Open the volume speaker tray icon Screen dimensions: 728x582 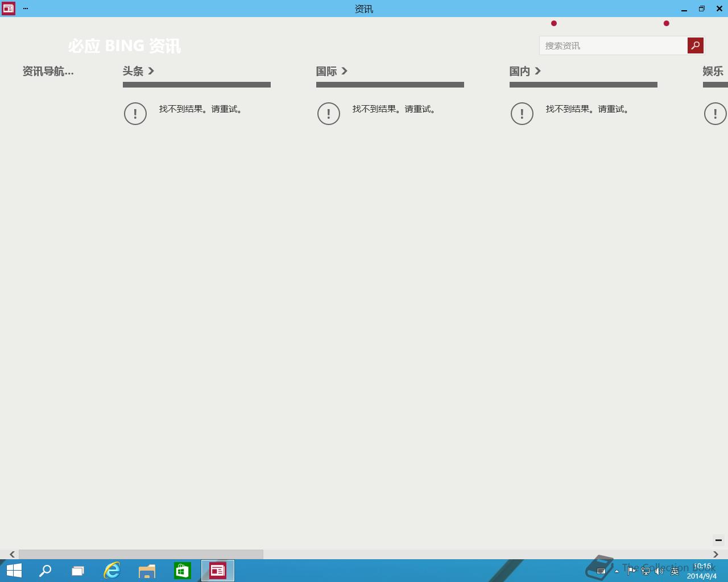tap(659, 571)
